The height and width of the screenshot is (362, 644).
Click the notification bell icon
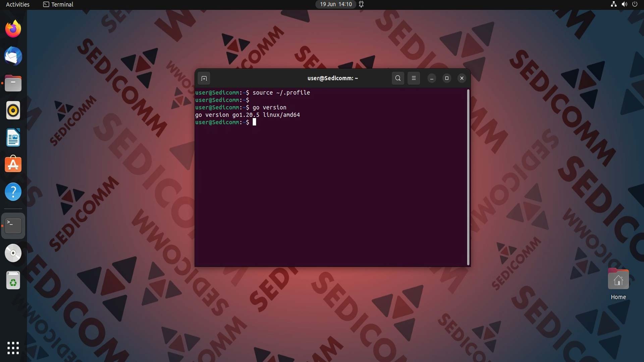coord(361,4)
